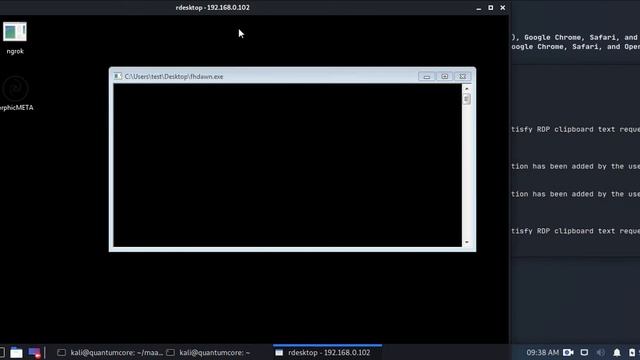Switch to kali@quantumcore: ~ terminal task
Viewport: 640px width, 360px height.
click(209, 353)
